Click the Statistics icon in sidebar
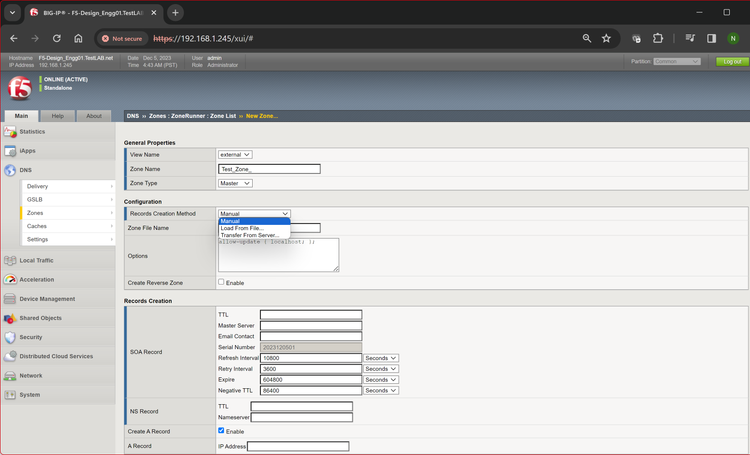 pyautogui.click(x=10, y=131)
